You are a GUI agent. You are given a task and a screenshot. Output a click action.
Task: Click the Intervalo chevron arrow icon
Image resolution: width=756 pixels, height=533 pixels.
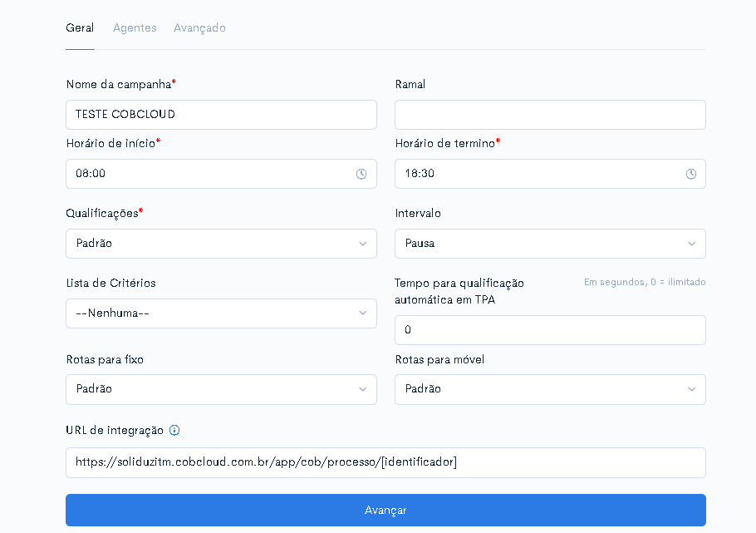click(692, 244)
